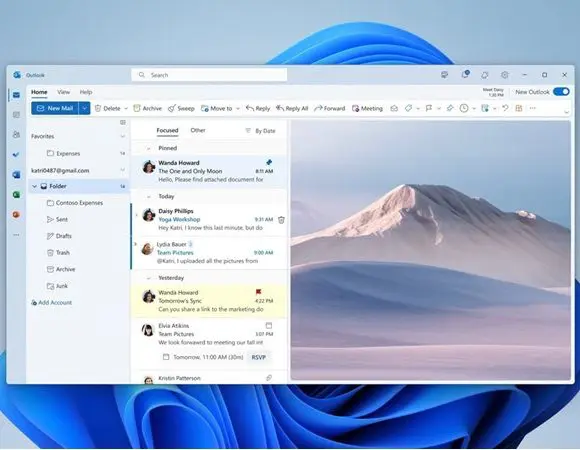The image size is (580, 450).
Task: Mark message read/unread envelope icon
Action: 394,108
